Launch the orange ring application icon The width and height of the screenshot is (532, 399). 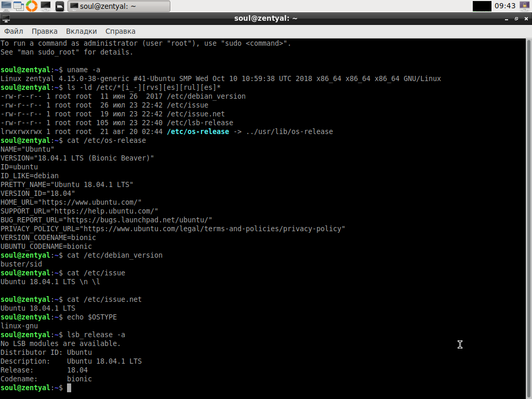coord(32,6)
